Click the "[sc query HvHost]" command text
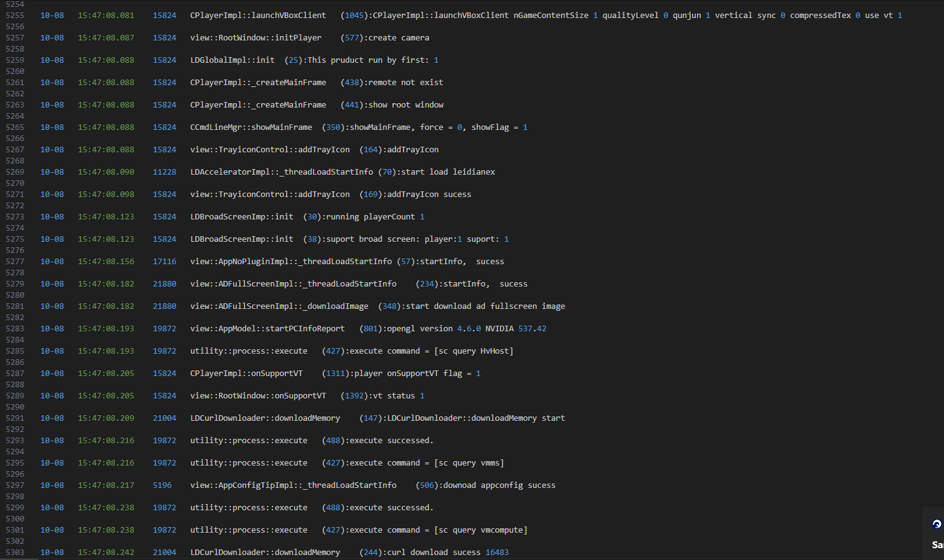 [x=474, y=351]
